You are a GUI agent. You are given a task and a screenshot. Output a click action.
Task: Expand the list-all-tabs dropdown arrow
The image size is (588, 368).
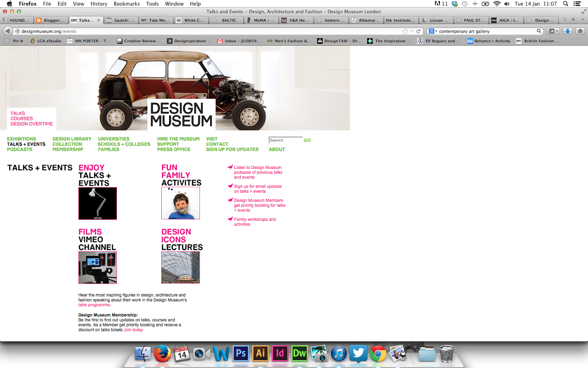pyautogui.click(x=583, y=20)
